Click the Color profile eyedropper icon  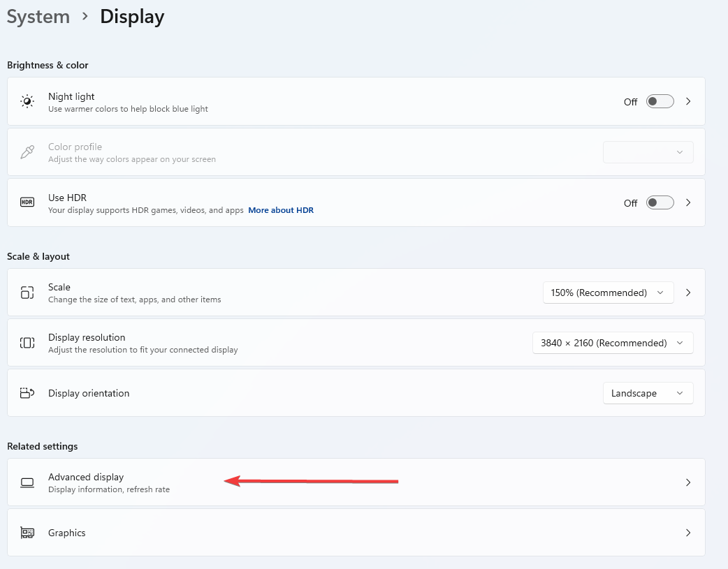(x=27, y=152)
